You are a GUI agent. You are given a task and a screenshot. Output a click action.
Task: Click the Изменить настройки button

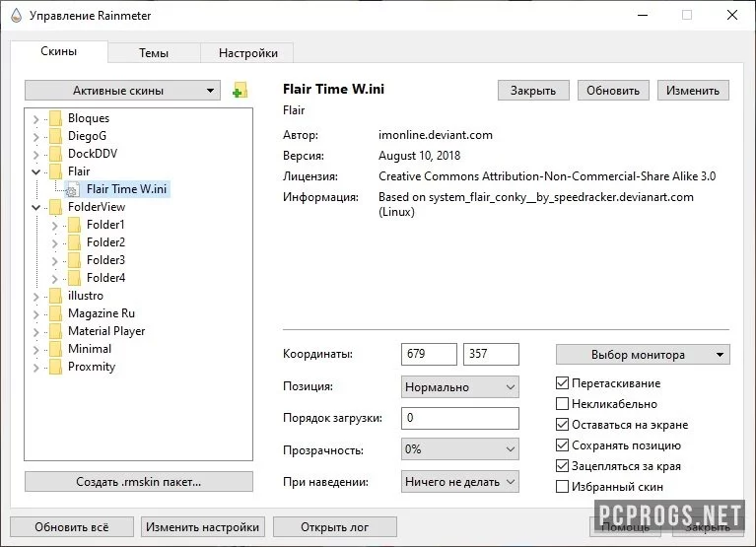click(202, 526)
